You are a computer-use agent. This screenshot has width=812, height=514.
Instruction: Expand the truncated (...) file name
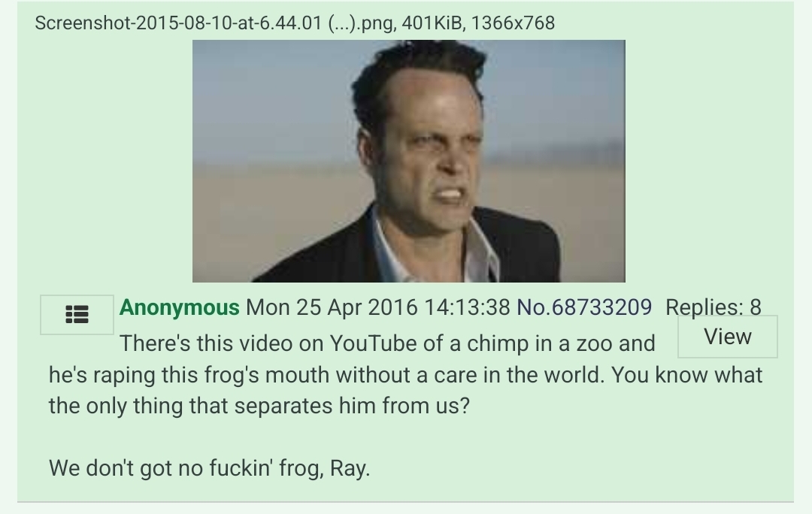click(342, 23)
